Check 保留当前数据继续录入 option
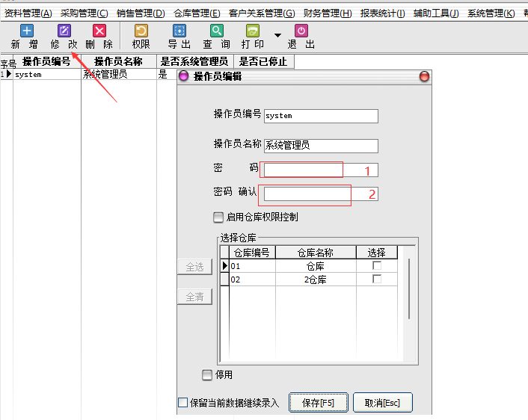The image size is (528, 420). pyautogui.click(x=183, y=403)
